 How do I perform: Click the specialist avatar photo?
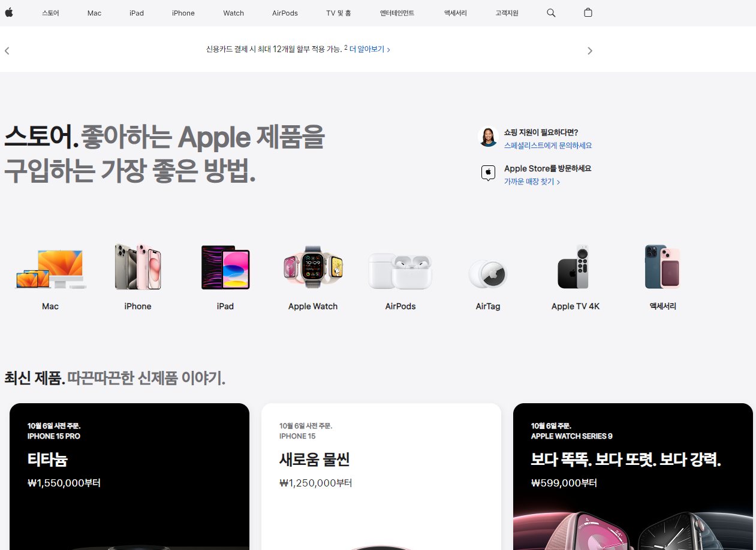pyautogui.click(x=488, y=137)
